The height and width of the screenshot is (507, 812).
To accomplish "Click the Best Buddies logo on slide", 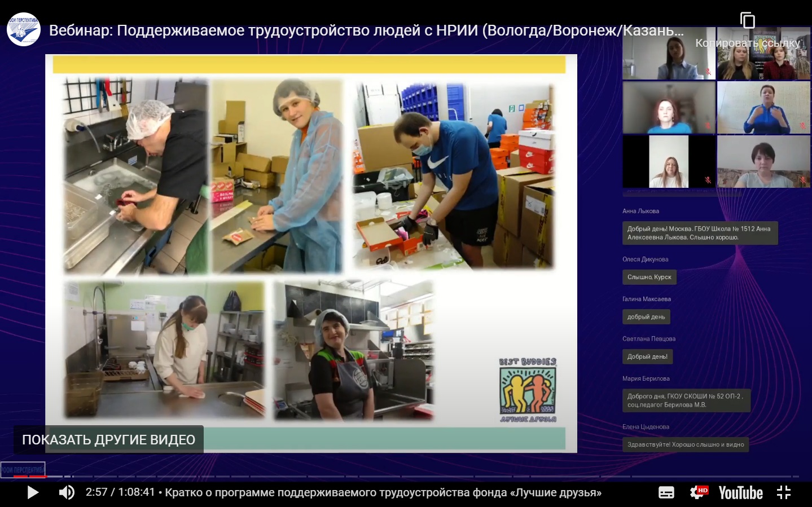I will (x=528, y=390).
